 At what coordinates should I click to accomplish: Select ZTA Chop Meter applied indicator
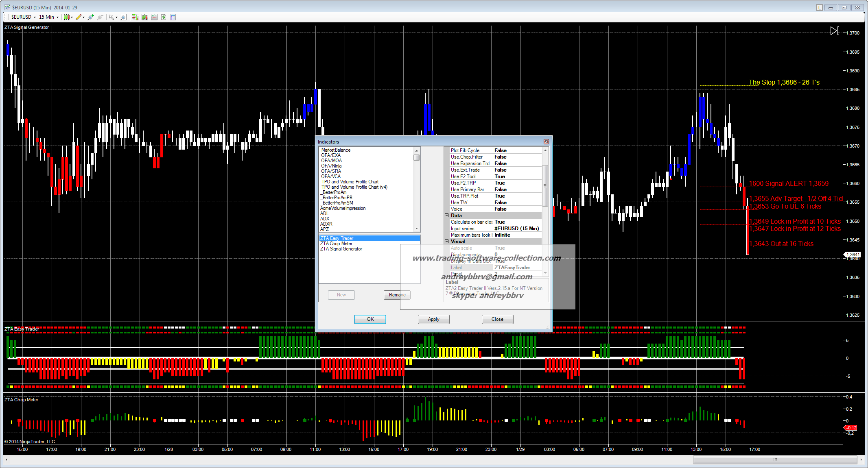click(x=336, y=244)
